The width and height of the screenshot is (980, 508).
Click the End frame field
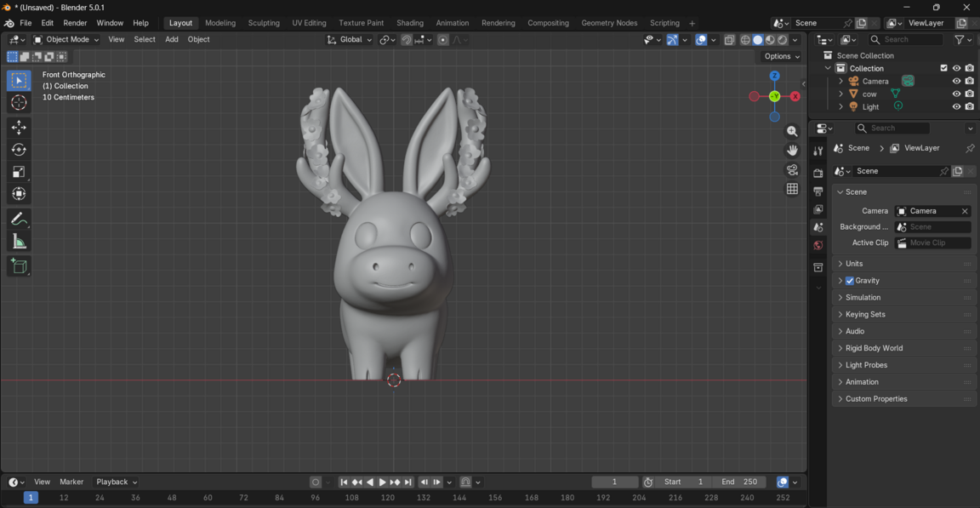pyautogui.click(x=740, y=482)
